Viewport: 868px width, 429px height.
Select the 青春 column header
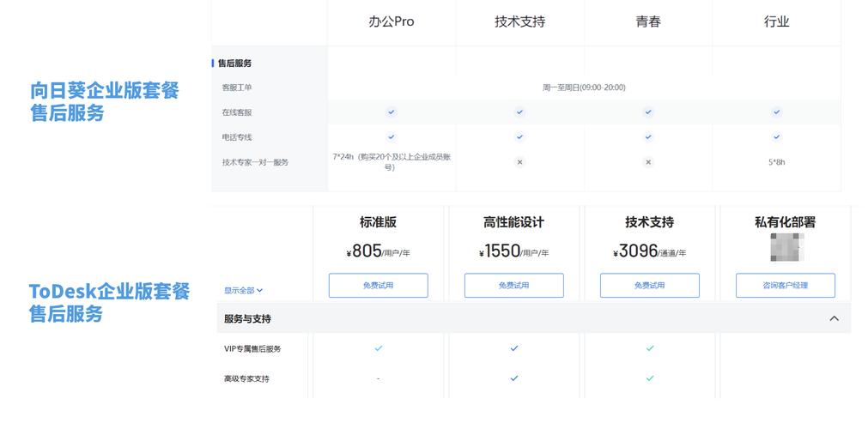coord(648,21)
